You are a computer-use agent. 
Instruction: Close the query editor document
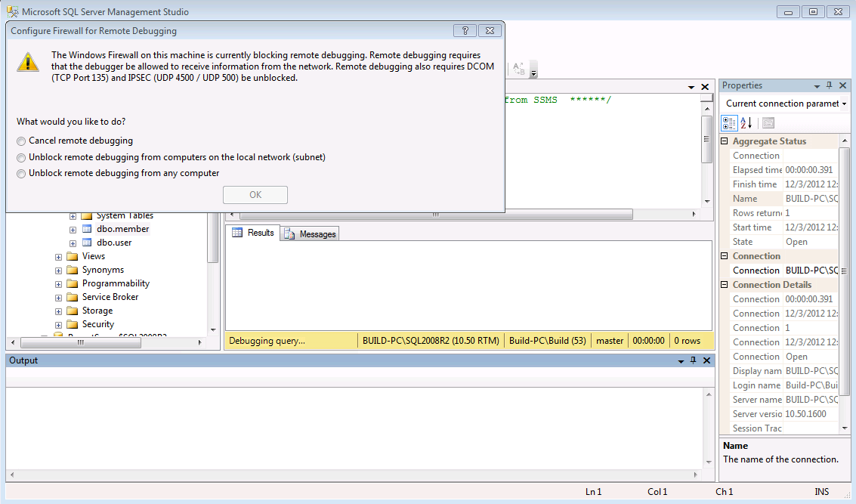705,87
